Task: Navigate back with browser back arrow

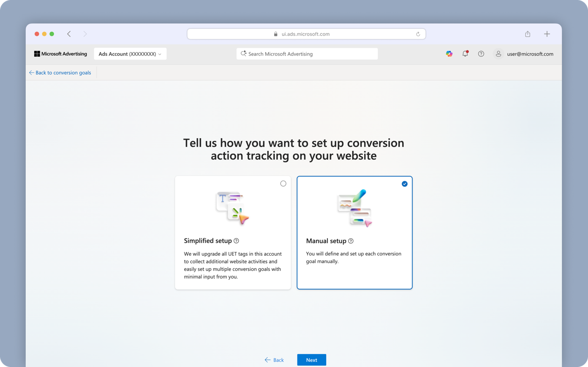Action: point(69,34)
